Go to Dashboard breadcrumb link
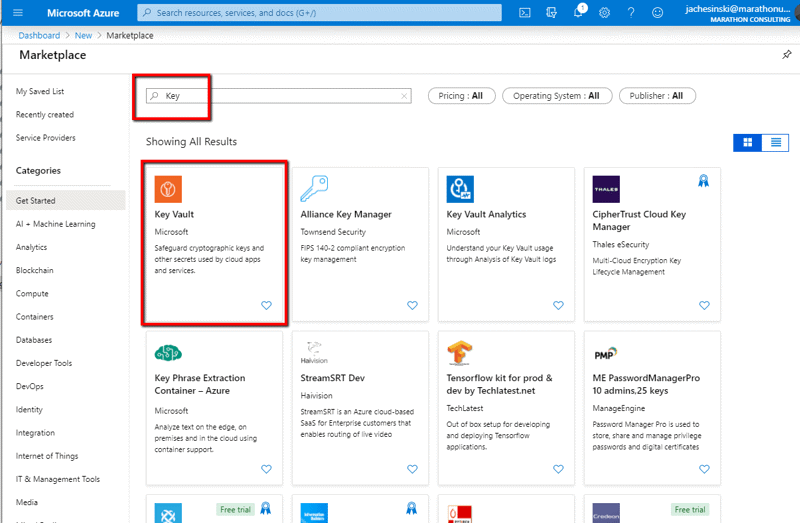The height and width of the screenshot is (523, 800). pyautogui.click(x=39, y=35)
